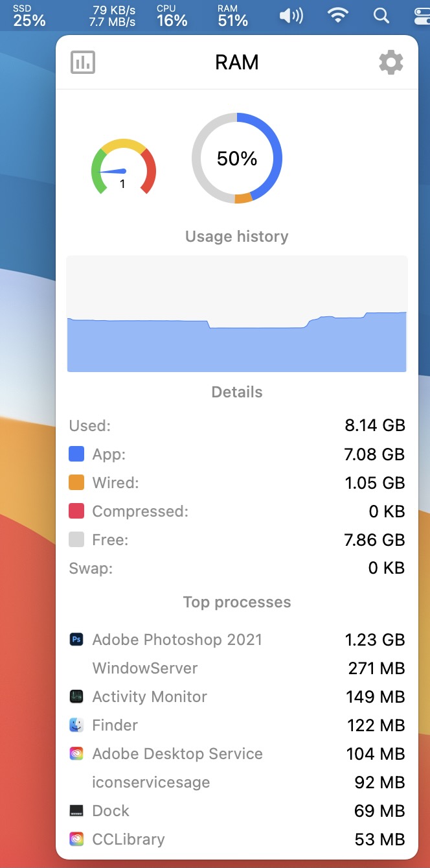The width and height of the screenshot is (430, 868).
Task: Click the orange Wired color swatch
Action: click(x=76, y=483)
